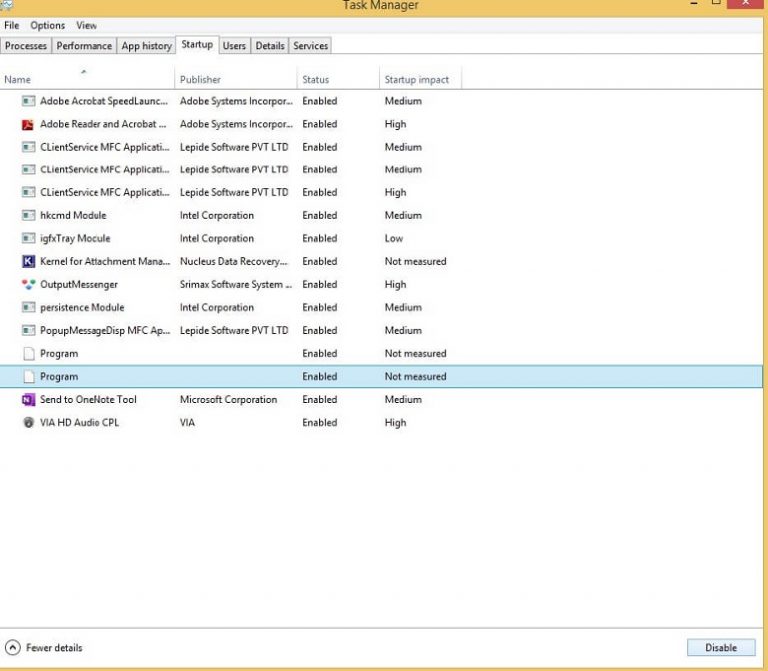Click the red Adobe Reader and Acrobat icon
This screenshot has width=768, height=671.
tap(28, 124)
